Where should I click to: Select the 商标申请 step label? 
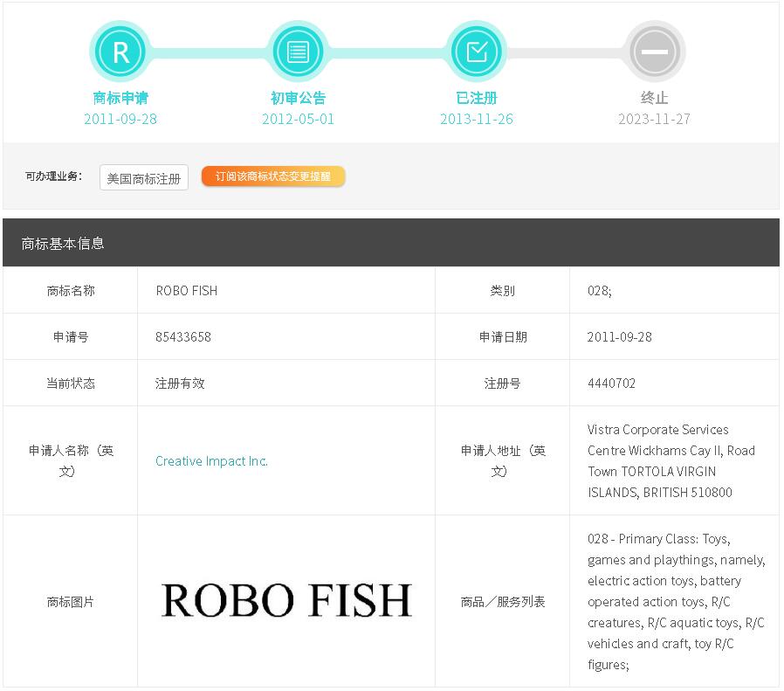click(x=120, y=98)
